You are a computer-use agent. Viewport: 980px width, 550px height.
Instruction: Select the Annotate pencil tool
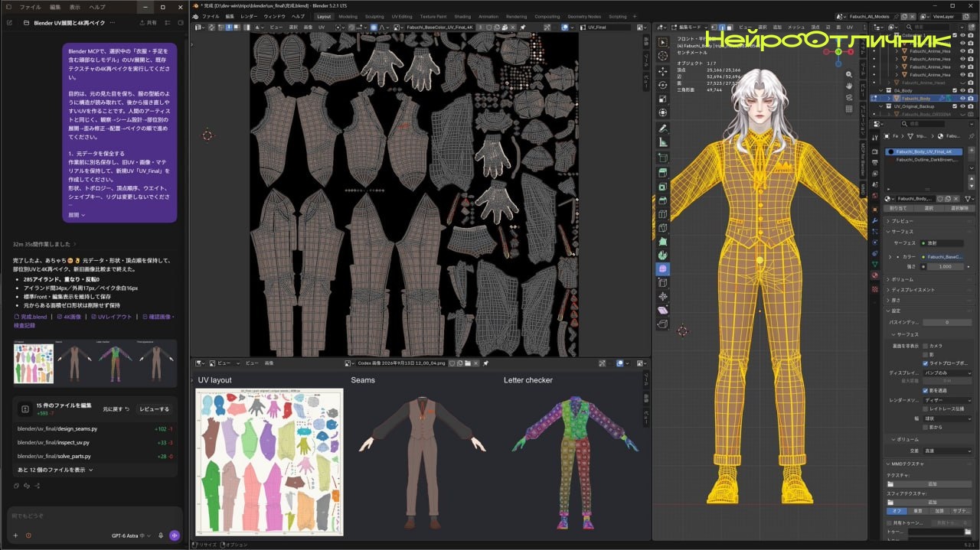click(663, 129)
